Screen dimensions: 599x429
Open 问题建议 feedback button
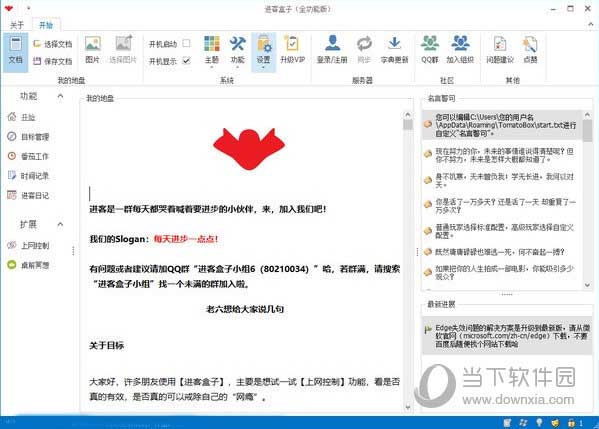coord(500,50)
